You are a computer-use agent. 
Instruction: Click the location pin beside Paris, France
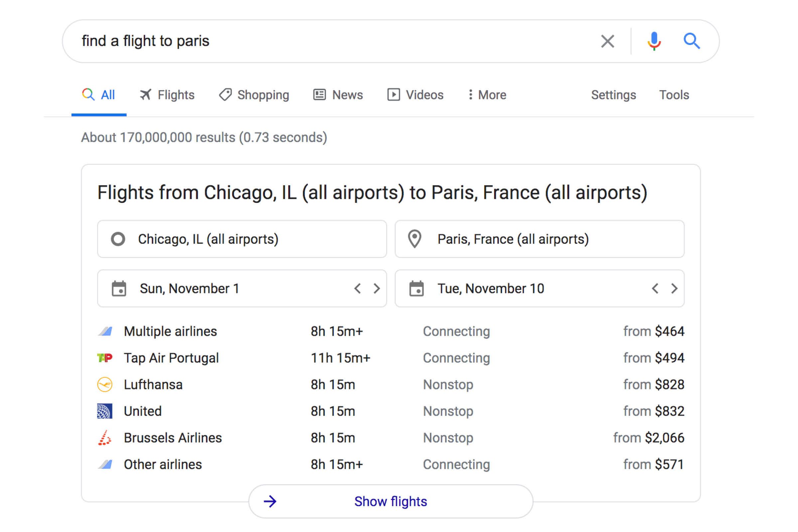coord(415,239)
